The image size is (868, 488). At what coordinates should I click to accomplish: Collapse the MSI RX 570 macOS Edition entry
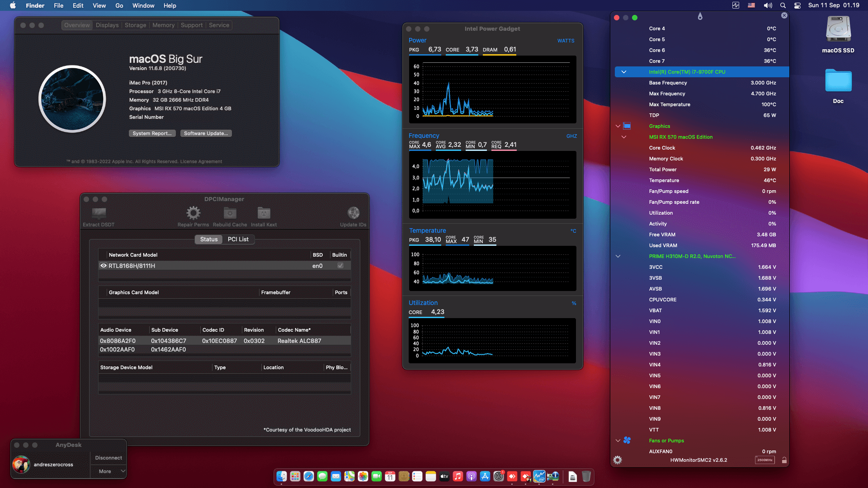(x=624, y=137)
